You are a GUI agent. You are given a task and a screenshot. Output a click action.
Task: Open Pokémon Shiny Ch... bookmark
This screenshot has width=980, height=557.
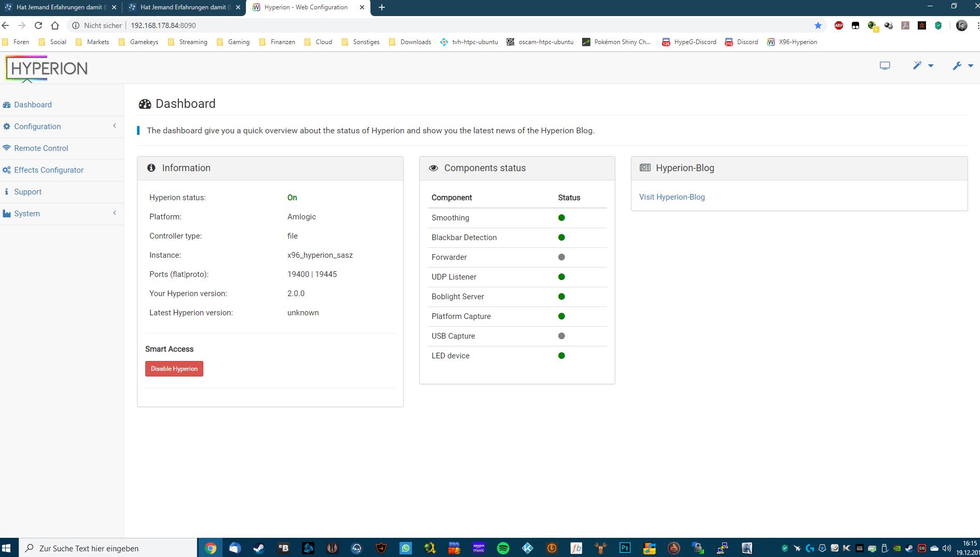point(616,42)
